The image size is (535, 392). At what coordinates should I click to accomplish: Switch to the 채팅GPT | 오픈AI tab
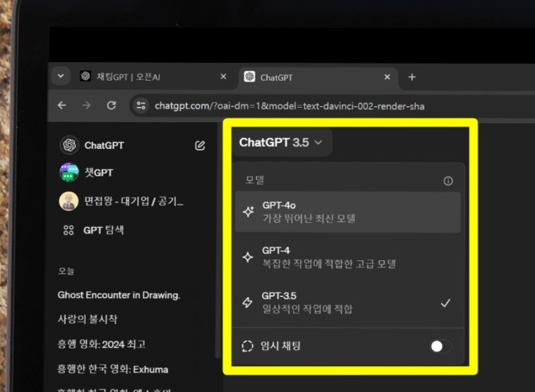(x=153, y=77)
